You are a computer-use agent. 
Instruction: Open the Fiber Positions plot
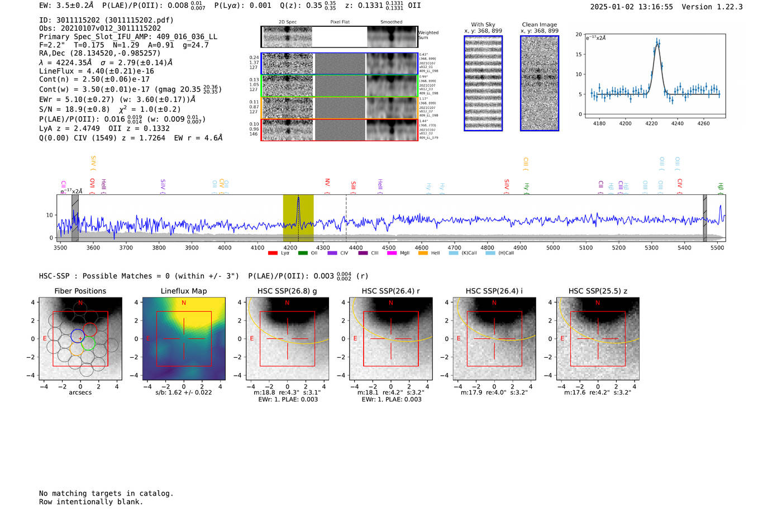80,338
